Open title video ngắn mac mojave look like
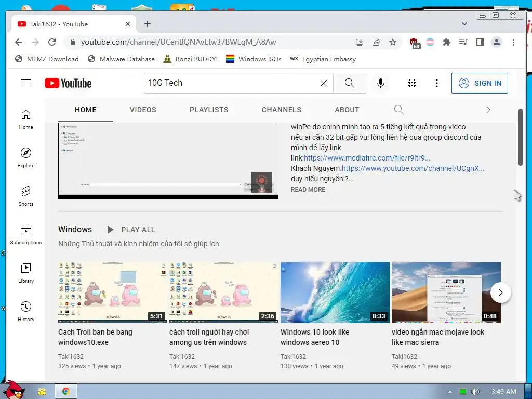This screenshot has height=399, width=532. [x=438, y=337]
